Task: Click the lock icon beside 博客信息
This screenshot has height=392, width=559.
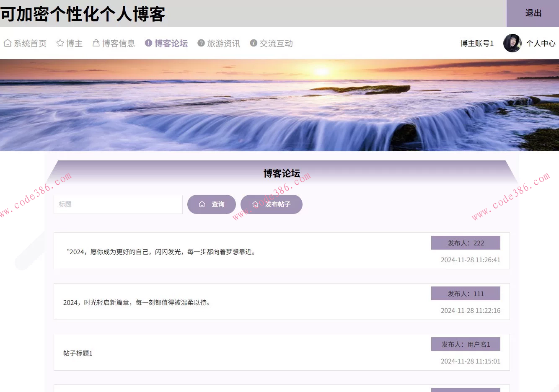Action: (x=95, y=43)
